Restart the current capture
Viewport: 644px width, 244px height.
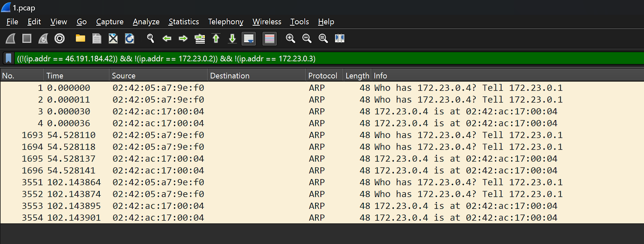43,38
